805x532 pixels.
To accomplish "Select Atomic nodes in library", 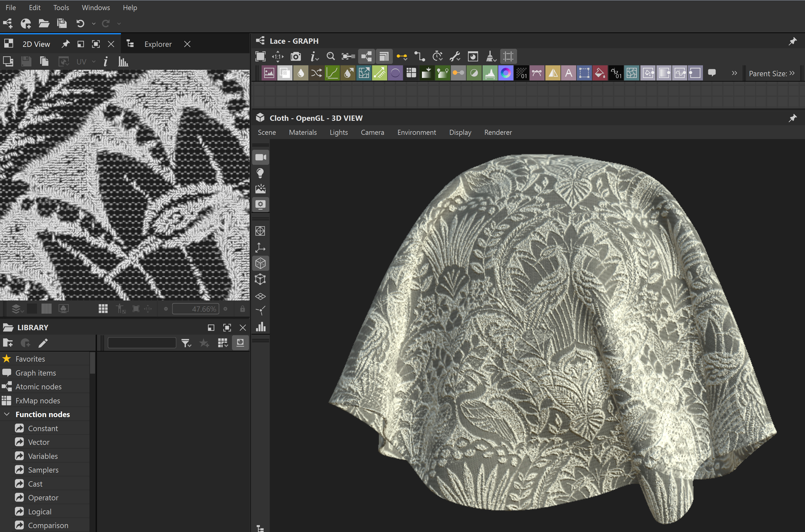I will [38, 387].
